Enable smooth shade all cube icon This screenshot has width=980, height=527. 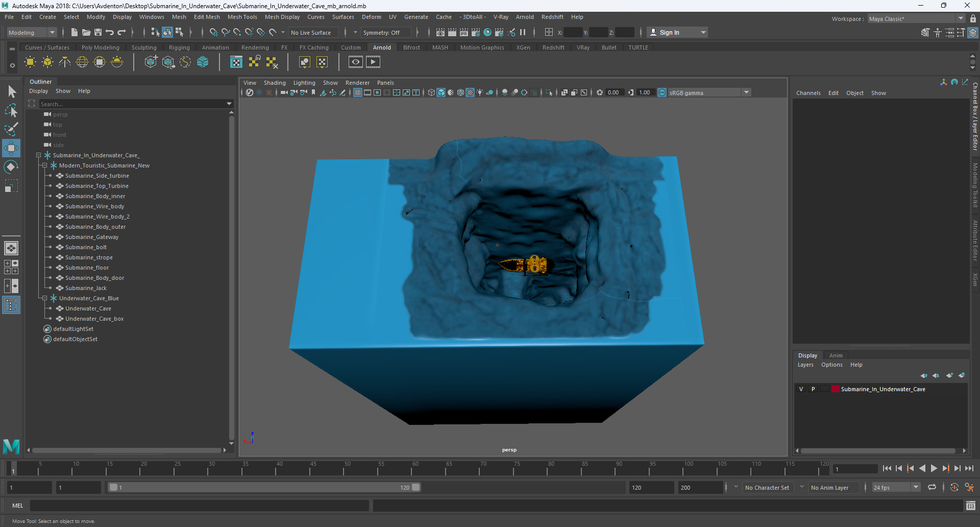click(441, 92)
